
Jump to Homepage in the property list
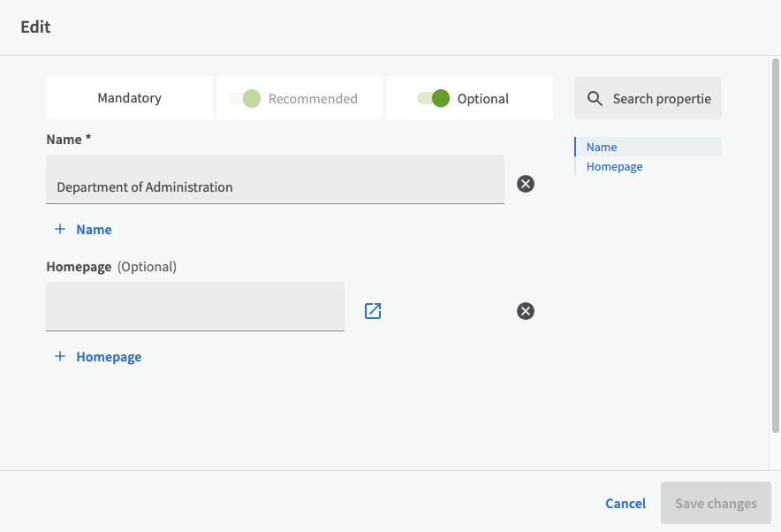614,166
